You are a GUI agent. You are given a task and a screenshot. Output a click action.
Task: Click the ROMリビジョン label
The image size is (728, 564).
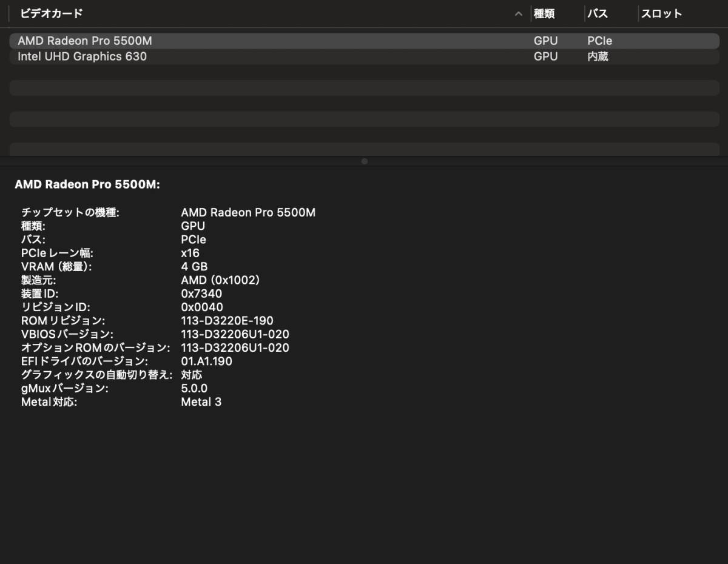[x=63, y=320]
